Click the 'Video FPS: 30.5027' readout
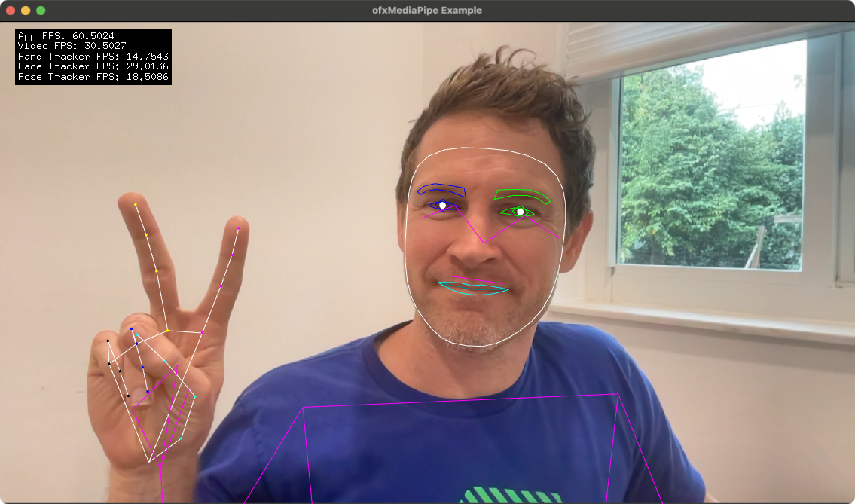The width and height of the screenshot is (855, 504). pos(72,46)
